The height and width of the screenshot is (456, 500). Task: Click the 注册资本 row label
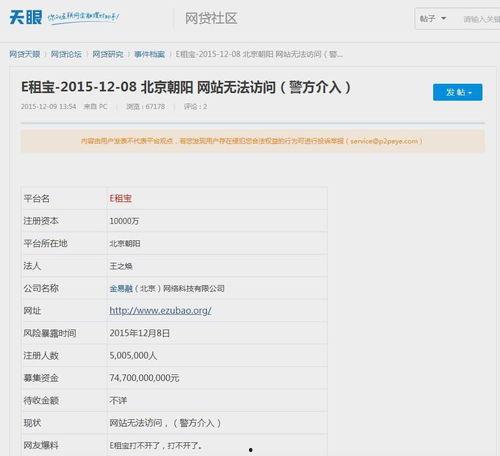click(41, 221)
